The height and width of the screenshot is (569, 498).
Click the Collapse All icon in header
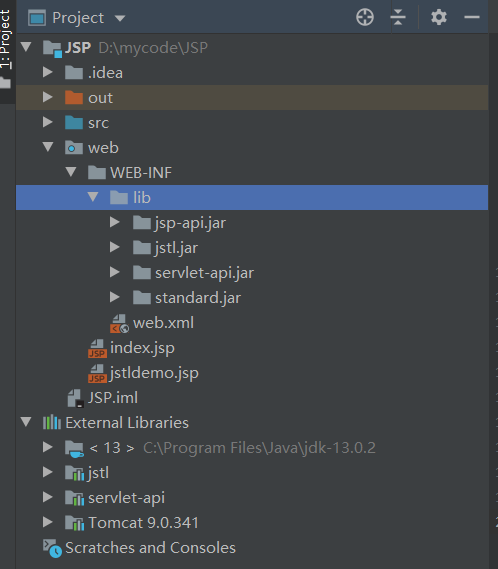(x=398, y=17)
